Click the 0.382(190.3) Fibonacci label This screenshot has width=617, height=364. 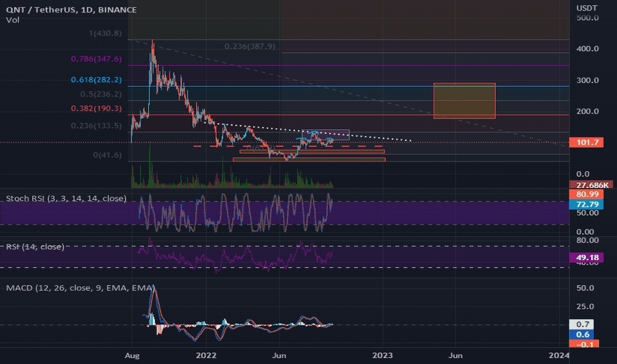pos(97,109)
